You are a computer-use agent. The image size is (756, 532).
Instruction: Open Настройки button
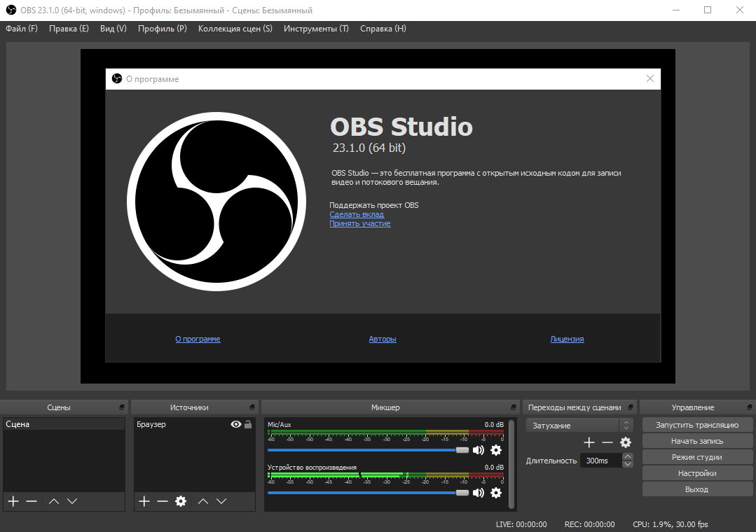pos(697,473)
